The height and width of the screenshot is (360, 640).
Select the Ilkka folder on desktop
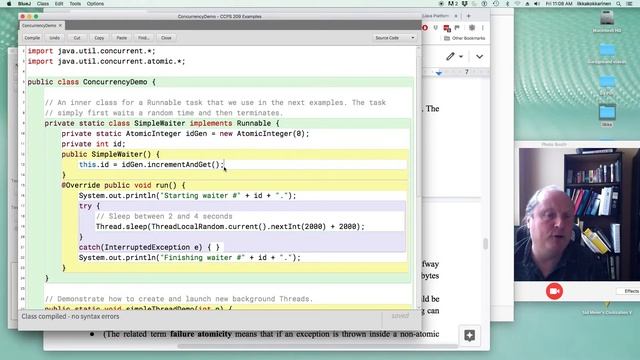[x=607, y=115]
